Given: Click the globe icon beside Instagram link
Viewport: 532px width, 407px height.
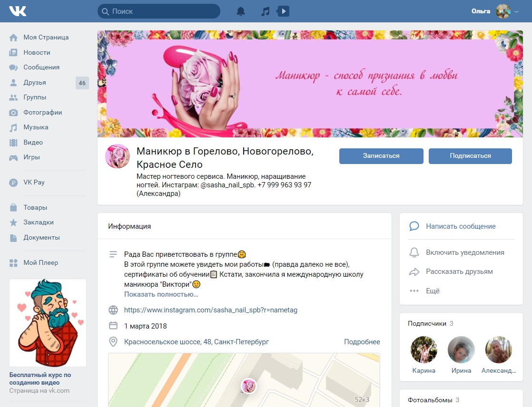Looking at the screenshot, I should (x=113, y=310).
